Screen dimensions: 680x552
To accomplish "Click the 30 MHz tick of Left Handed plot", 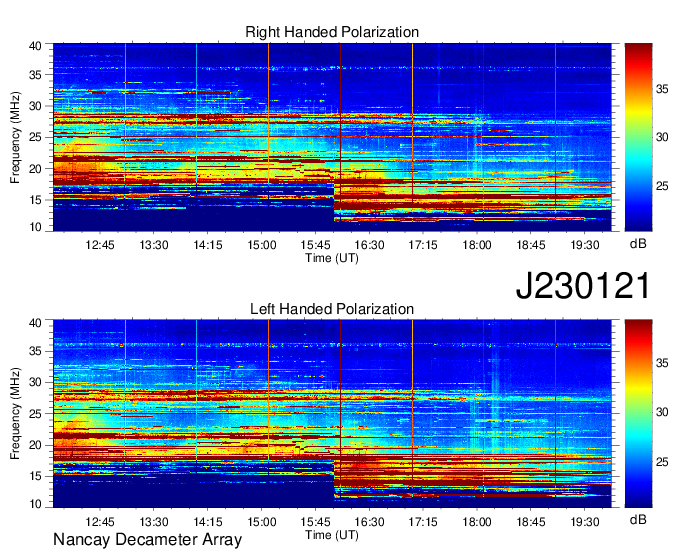I will click(36, 382).
